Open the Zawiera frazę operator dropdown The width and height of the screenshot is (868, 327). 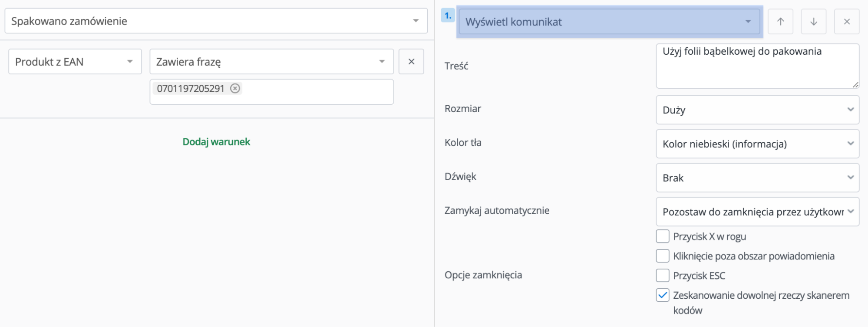pyautogui.click(x=271, y=62)
